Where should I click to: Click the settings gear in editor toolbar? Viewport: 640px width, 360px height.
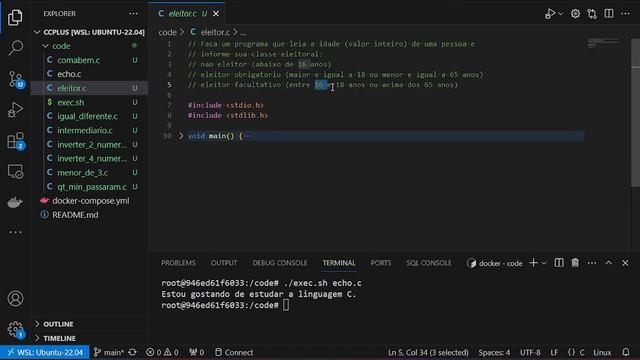(575, 13)
